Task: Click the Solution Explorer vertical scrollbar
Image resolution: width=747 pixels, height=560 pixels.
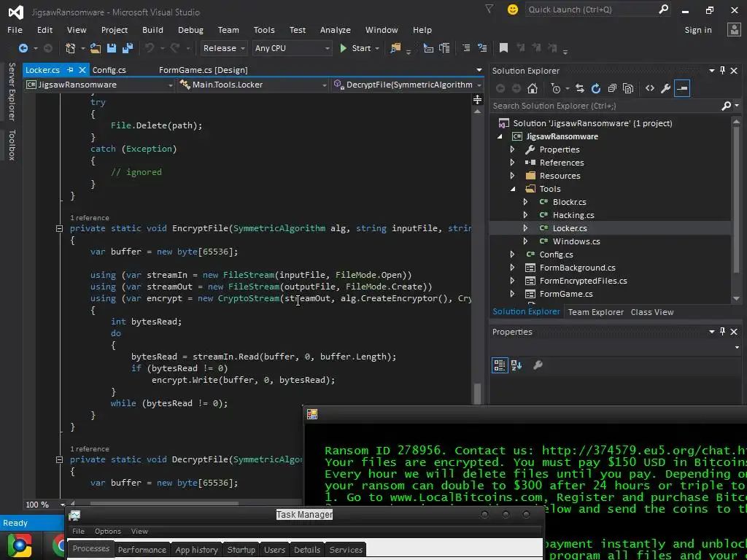Action: (x=736, y=209)
